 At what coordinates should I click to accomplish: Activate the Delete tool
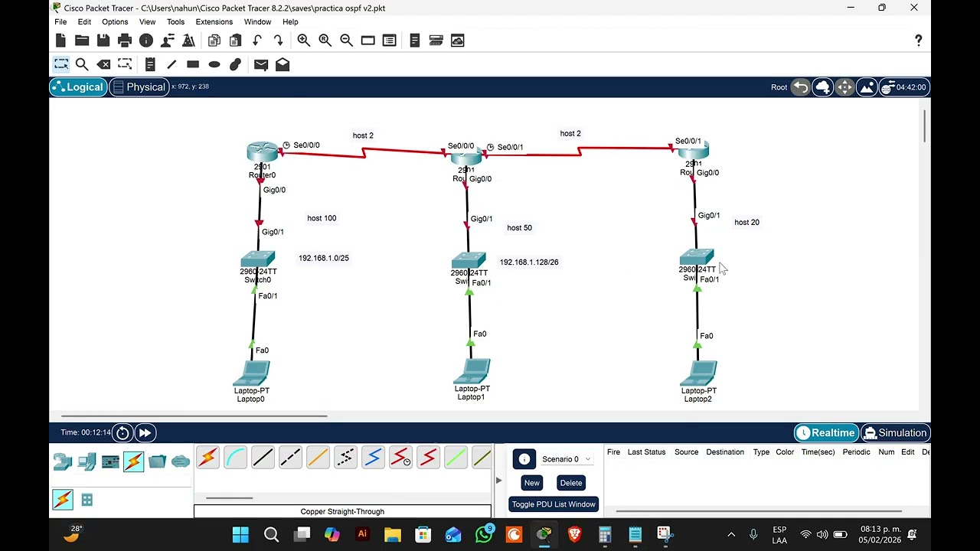coord(103,64)
